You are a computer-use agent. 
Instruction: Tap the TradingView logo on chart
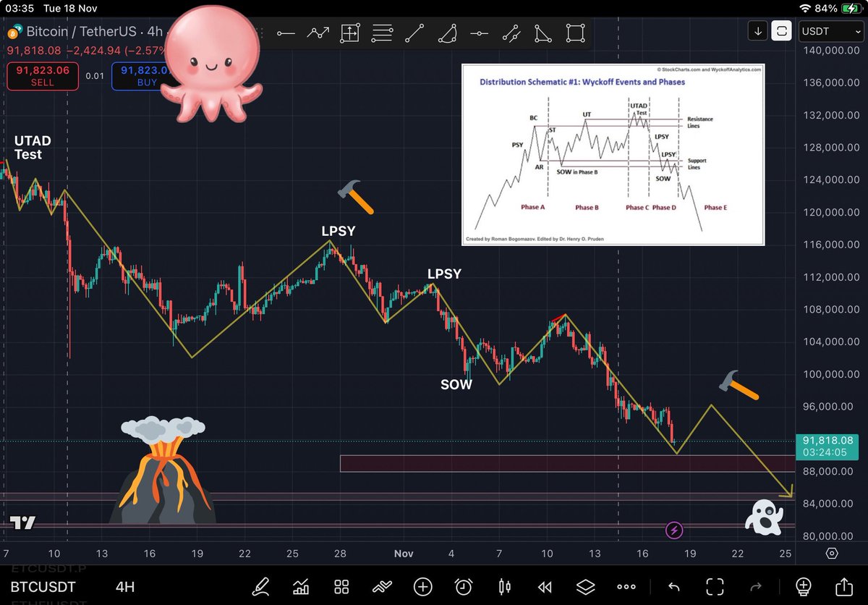click(x=22, y=523)
